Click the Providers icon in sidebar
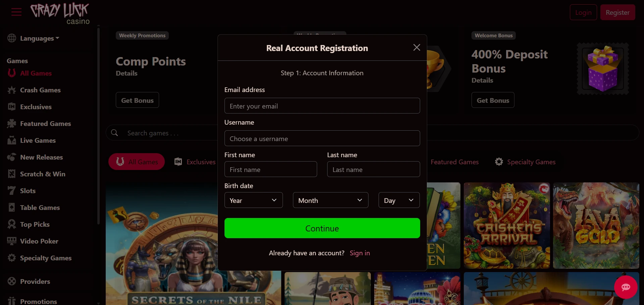Screen dimensions: 644x305 click(x=12, y=281)
